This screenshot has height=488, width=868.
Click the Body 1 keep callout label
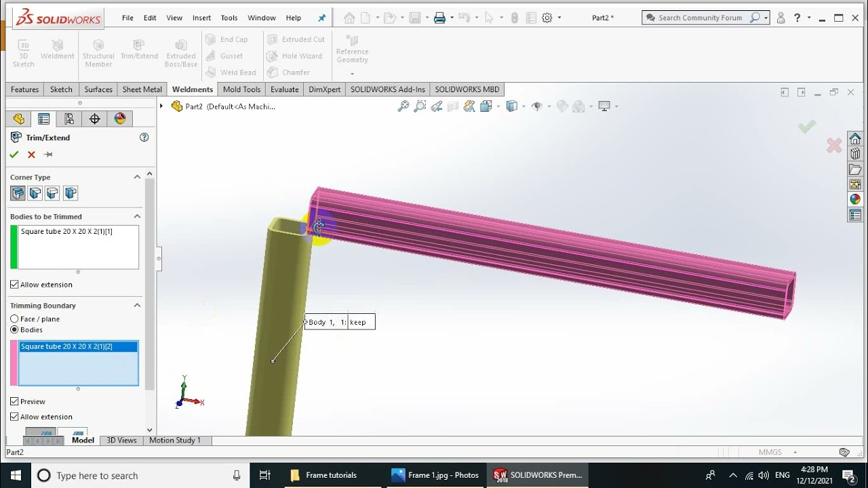coord(340,322)
